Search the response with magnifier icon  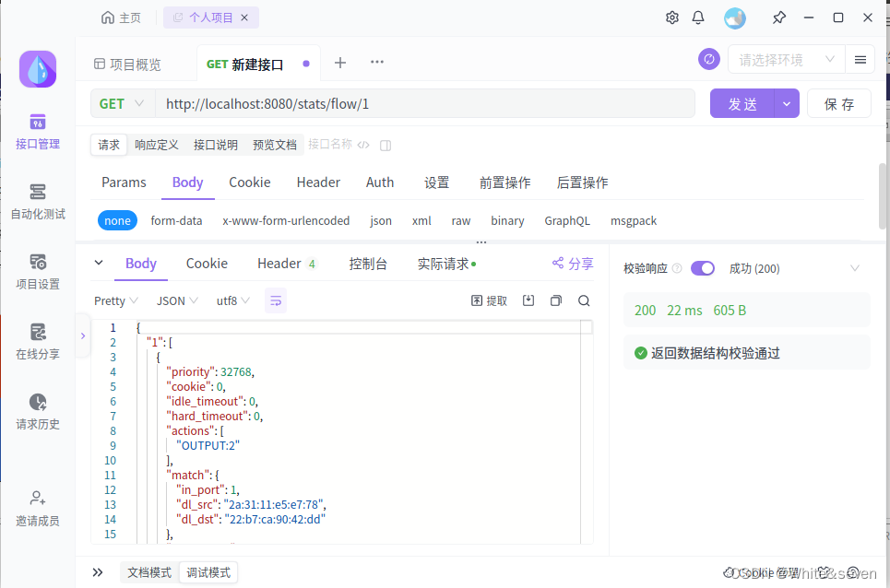point(584,300)
